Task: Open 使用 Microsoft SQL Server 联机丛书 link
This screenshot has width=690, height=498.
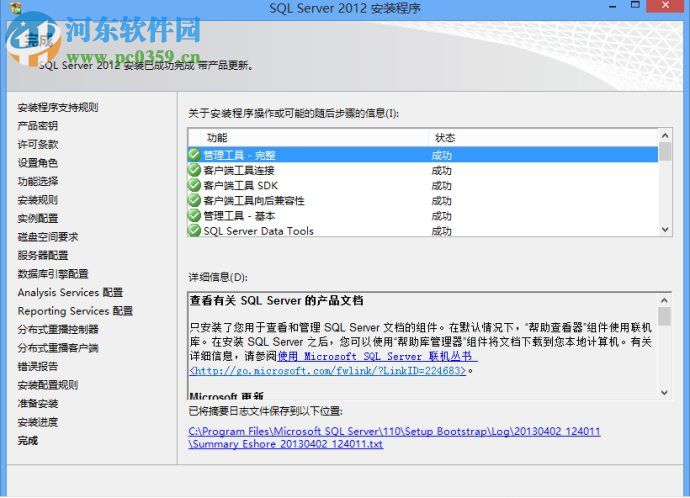Action: pos(375,356)
